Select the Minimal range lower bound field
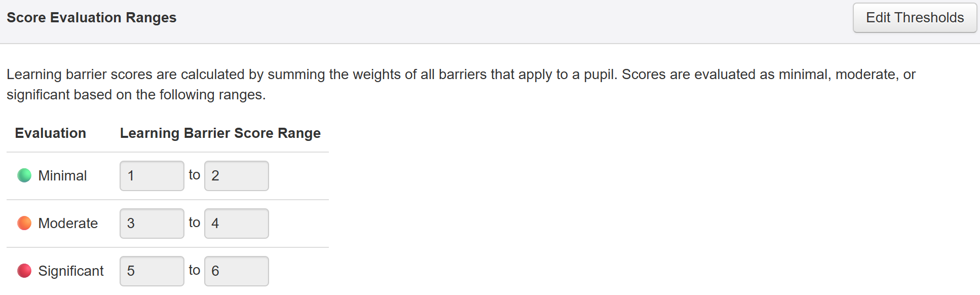This screenshot has width=980, height=295. tap(152, 176)
